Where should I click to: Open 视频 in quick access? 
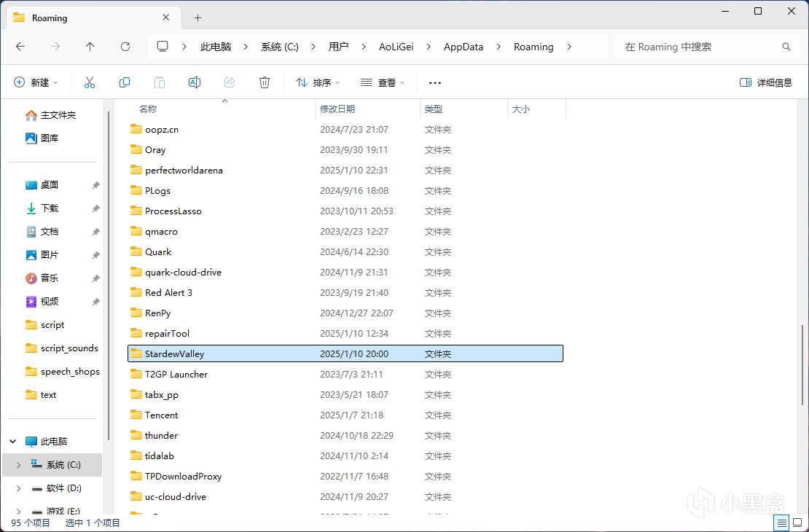pos(42,302)
